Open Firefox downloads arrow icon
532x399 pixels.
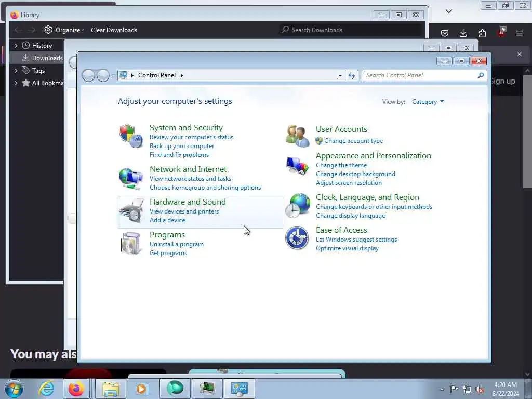463,33
